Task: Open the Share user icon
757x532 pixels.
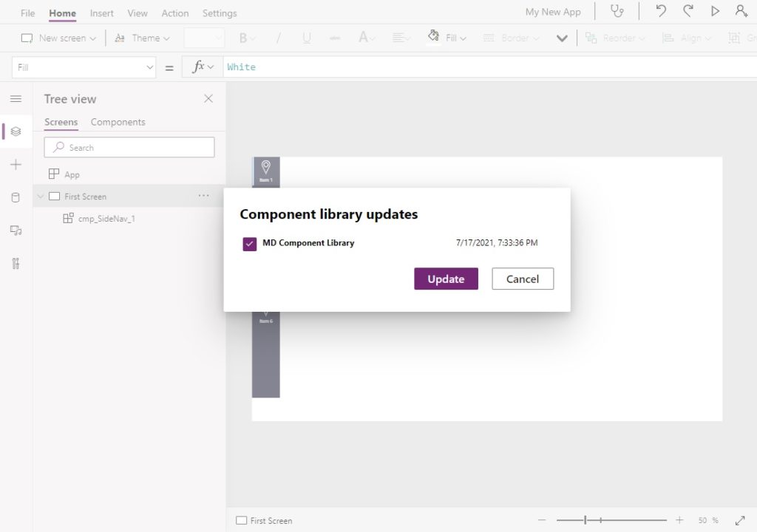Action: (741, 11)
